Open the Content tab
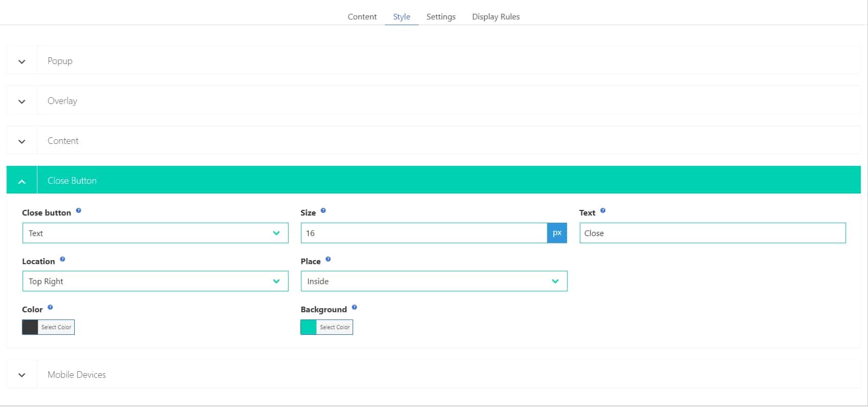868x407 pixels. tap(362, 16)
